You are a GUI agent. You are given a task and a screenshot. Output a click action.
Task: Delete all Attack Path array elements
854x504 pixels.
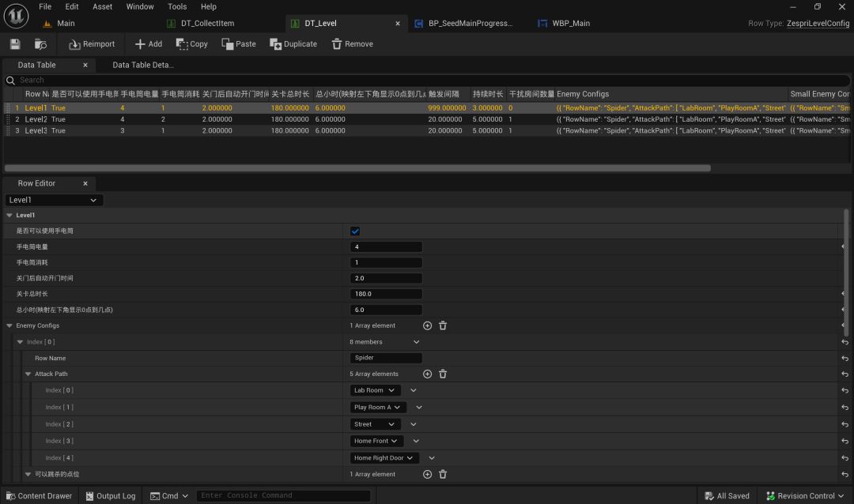443,374
